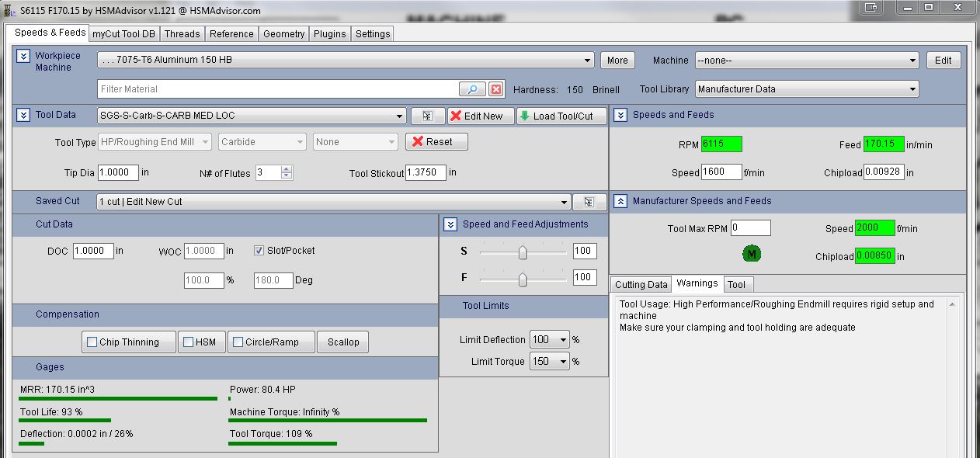Image resolution: width=980 pixels, height=458 pixels.
Task: Collapse the Workpiece Machine section arrow icon
Action: (23, 56)
